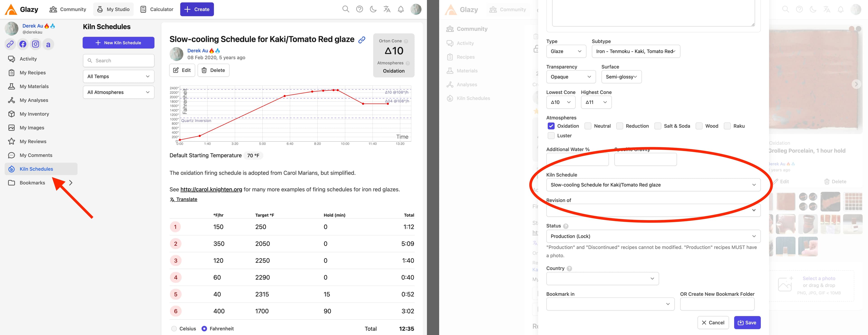The image size is (868, 335).
Task: Select the Celsius radio button
Action: [x=174, y=329]
